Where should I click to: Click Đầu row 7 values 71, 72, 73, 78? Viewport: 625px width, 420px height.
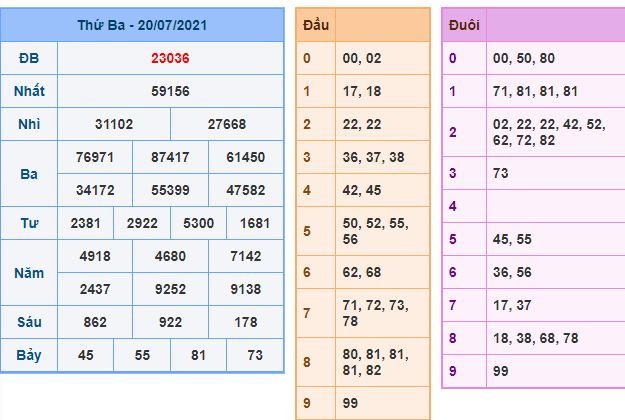point(375,314)
